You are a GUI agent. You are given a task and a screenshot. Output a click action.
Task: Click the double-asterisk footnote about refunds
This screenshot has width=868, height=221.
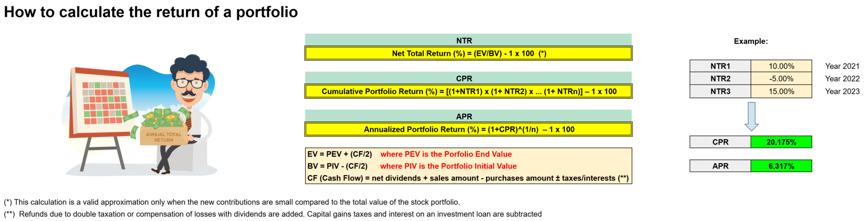click(273, 214)
